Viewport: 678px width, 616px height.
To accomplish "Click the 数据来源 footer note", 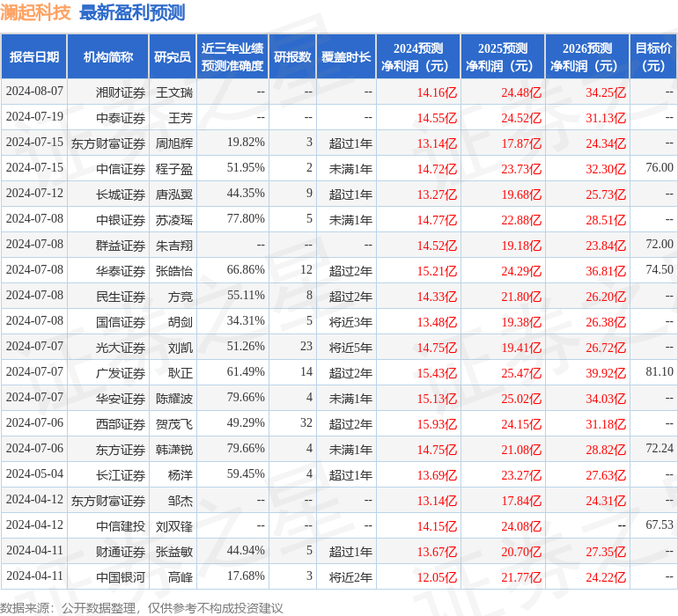I will [x=142, y=608].
